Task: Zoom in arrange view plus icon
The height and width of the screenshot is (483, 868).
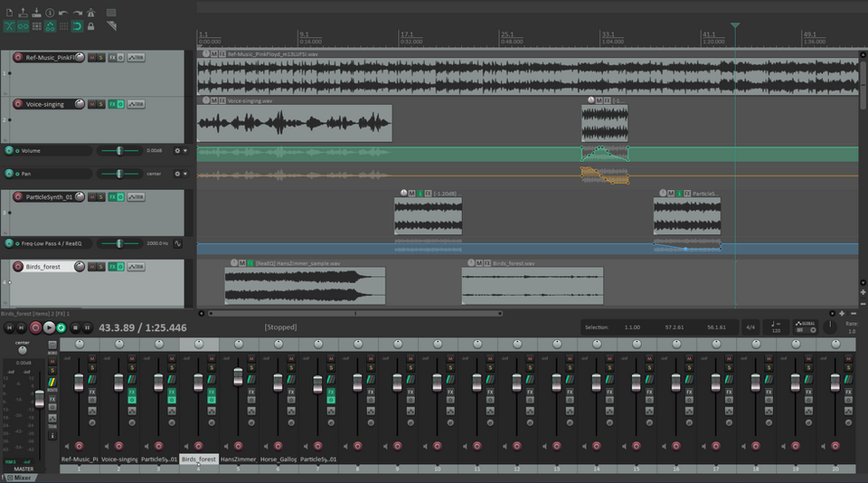Action: [842, 314]
